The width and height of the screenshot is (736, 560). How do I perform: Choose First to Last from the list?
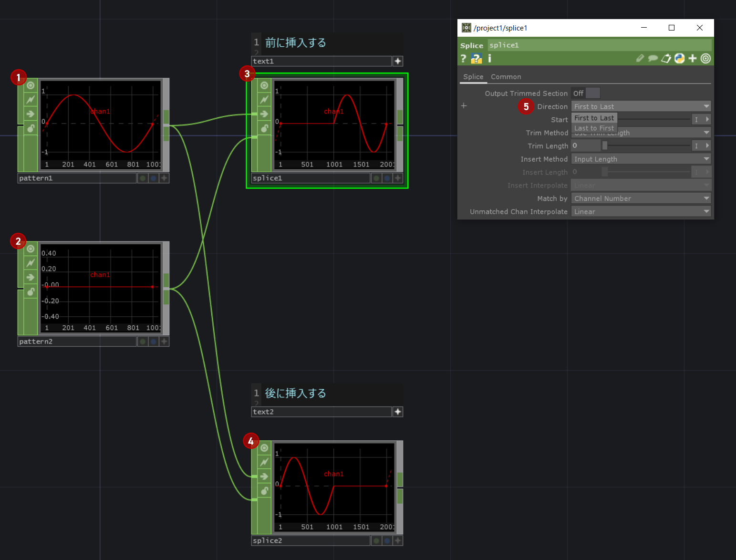pos(594,118)
